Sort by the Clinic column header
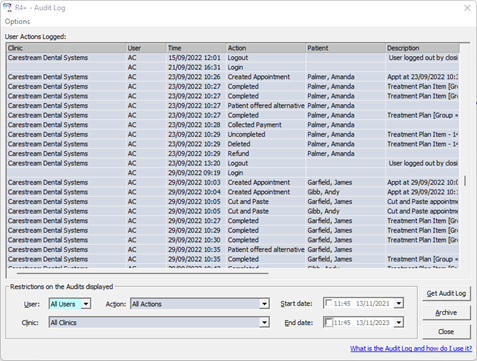This screenshot has height=361, width=477. (x=66, y=48)
